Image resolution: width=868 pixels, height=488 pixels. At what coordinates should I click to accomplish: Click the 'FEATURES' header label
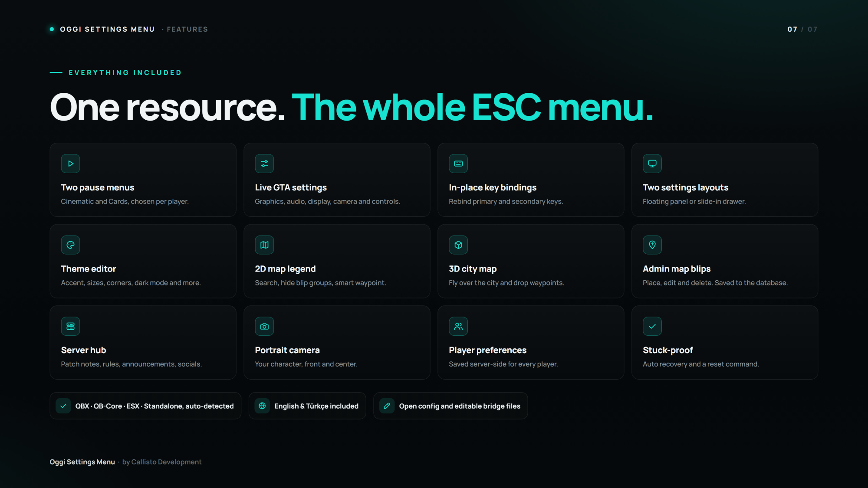[187, 29]
